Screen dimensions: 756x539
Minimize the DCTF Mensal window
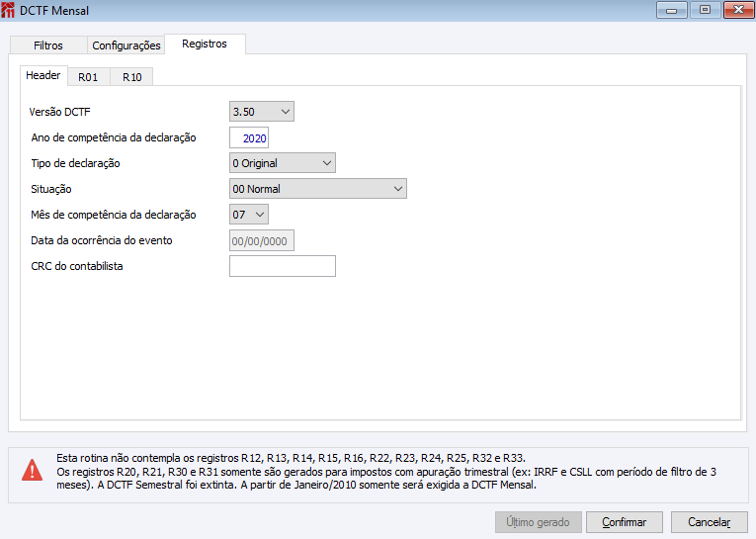pos(672,10)
